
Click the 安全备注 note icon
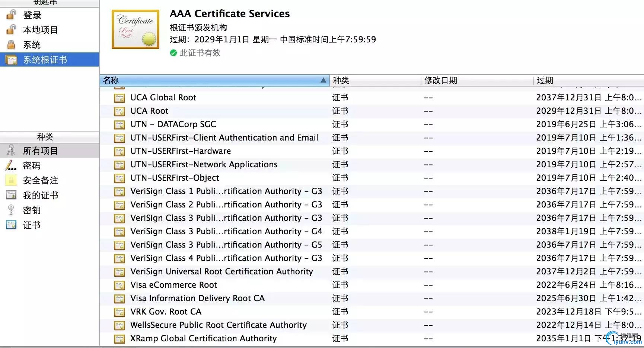tap(11, 180)
